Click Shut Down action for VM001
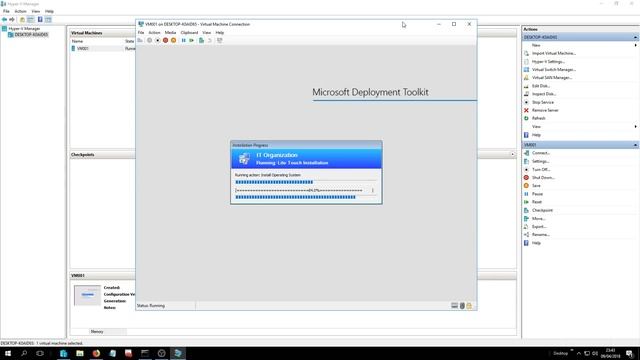The width and height of the screenshot is (640, 360). (x=543, y=178)
